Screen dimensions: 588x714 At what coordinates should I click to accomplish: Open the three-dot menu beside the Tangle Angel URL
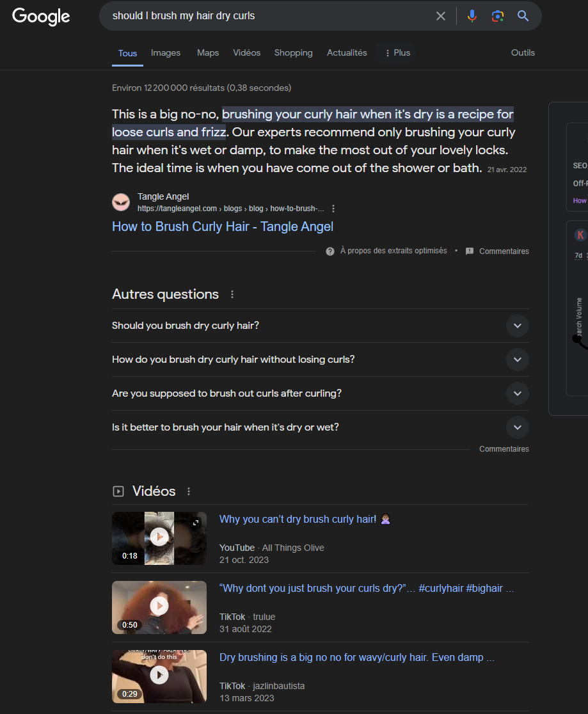coord(333,209)
